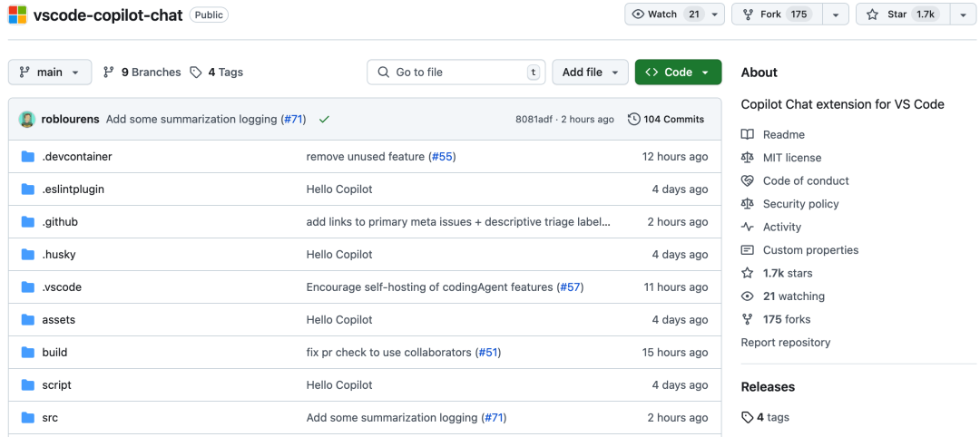Click the MIT license scale icon
Image resolution: width=980 pixels, height=437 pixels.
click(x=748, y=158)
